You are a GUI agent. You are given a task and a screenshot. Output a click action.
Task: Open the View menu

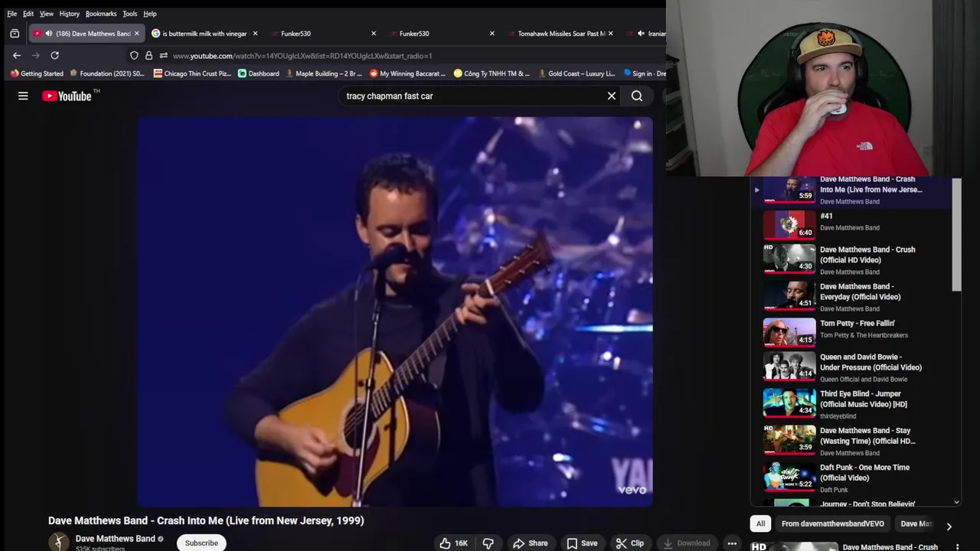[47, 14]
